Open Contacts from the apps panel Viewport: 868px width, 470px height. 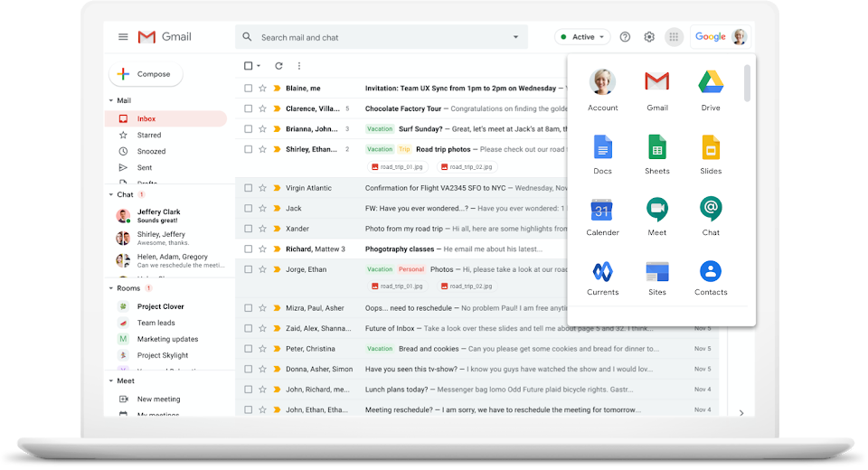click(711, 277)
